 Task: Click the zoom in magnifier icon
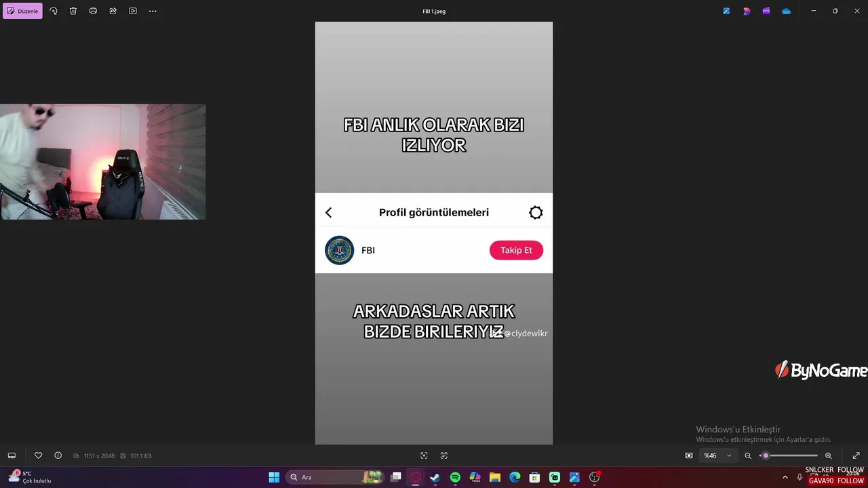828,455
